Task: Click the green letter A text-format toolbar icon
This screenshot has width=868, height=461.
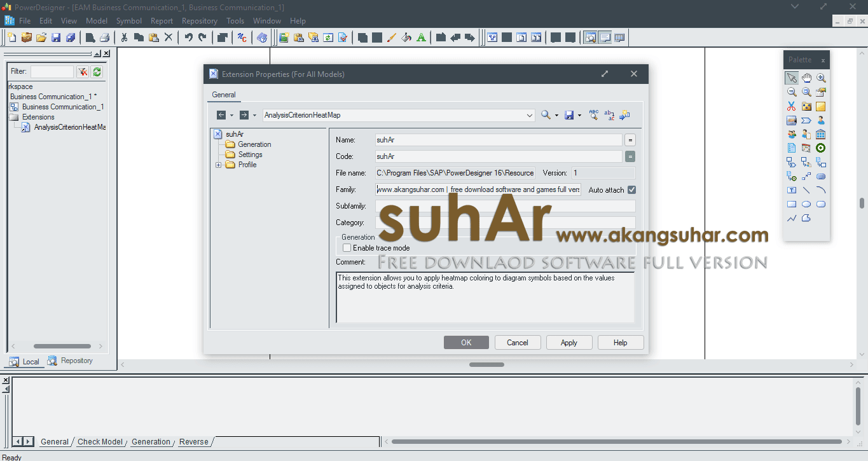Action: (x=421, y=38)
